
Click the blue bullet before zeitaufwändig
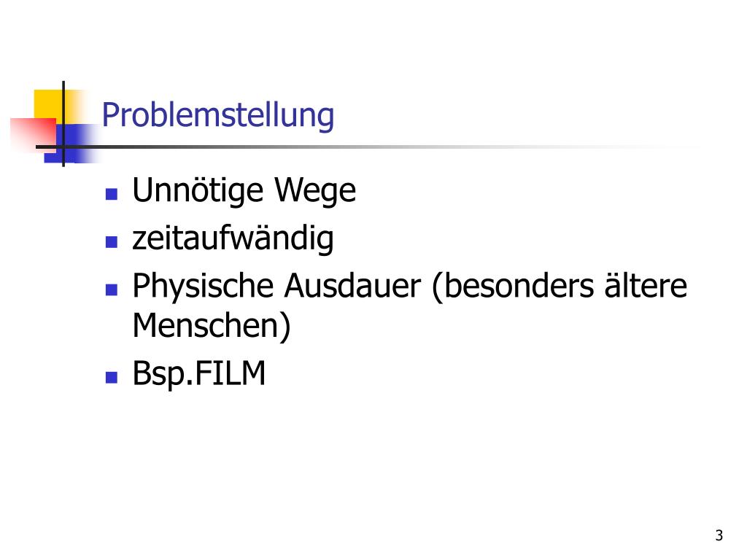click(112, 242)
